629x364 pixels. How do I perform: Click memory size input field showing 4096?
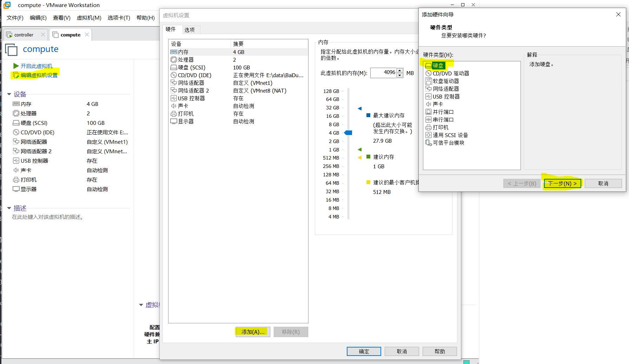(383, 73)
